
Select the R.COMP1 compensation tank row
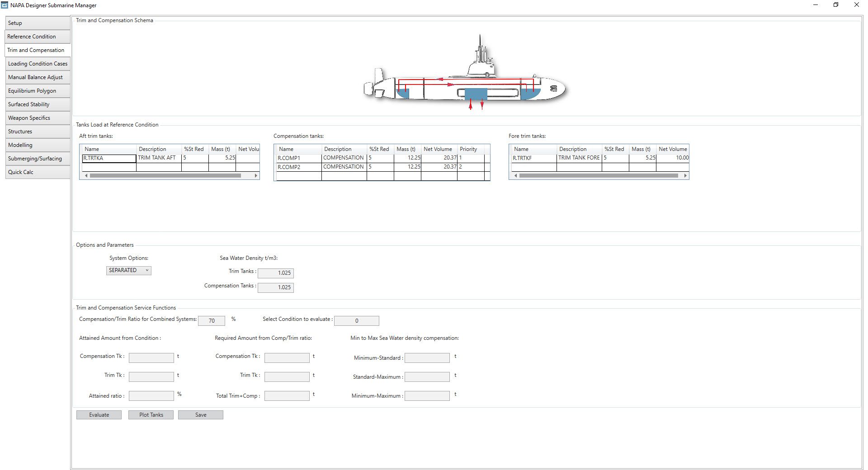tap(298, 158)
